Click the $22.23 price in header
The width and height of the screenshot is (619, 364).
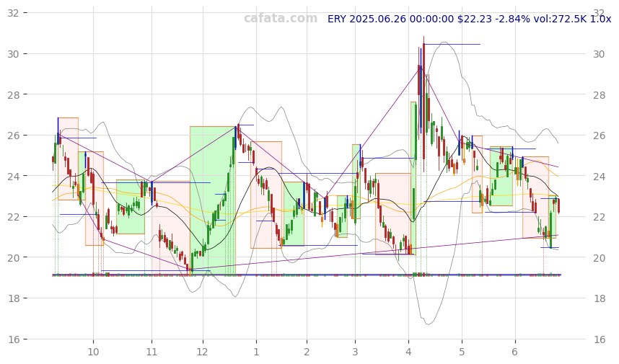tap(475, 19)
